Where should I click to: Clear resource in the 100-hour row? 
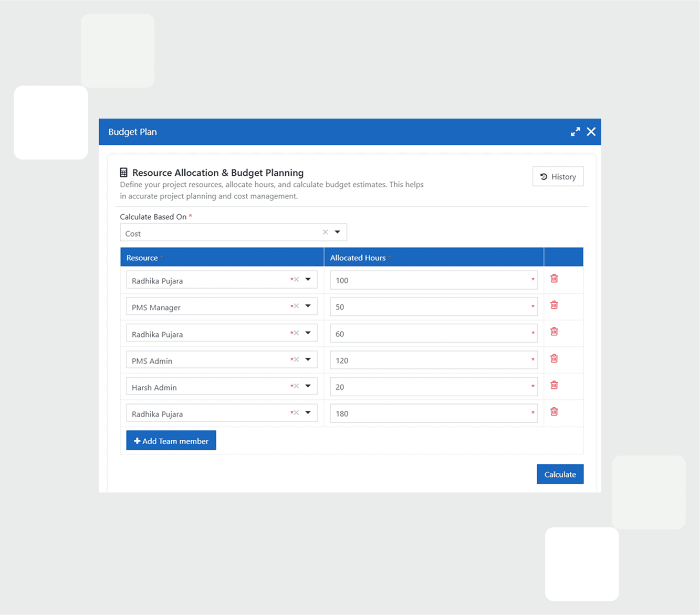pyautogui.click(x=296, y=280)
